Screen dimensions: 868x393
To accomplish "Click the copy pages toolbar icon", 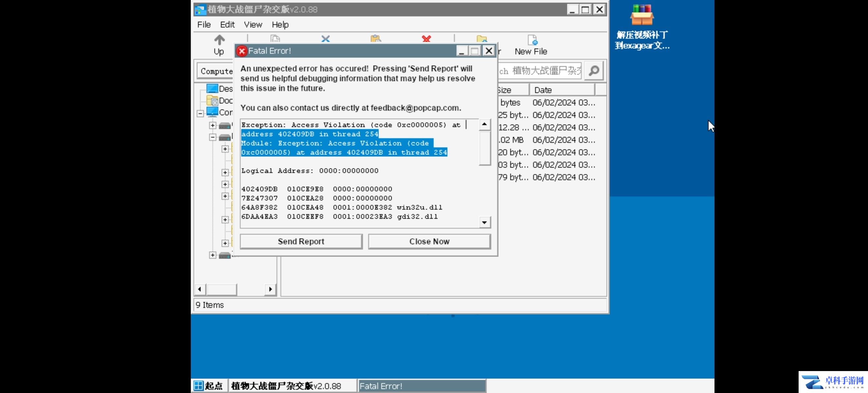I will click(275, 38).
